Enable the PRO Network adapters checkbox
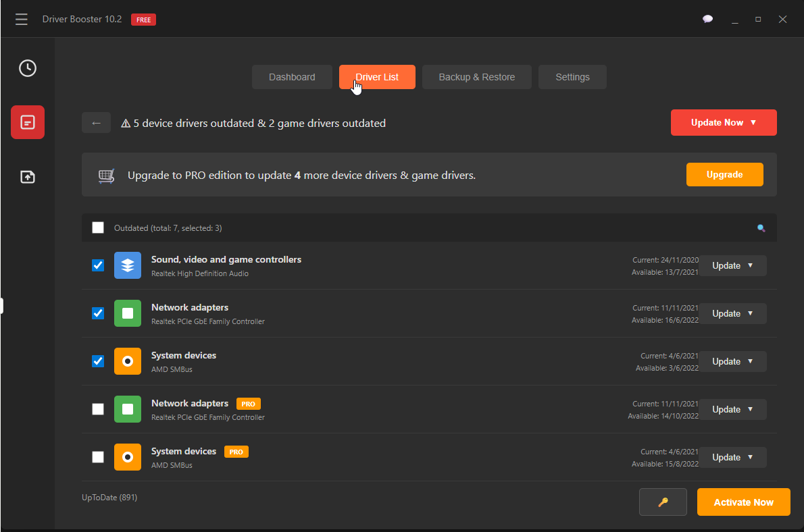 97,409
